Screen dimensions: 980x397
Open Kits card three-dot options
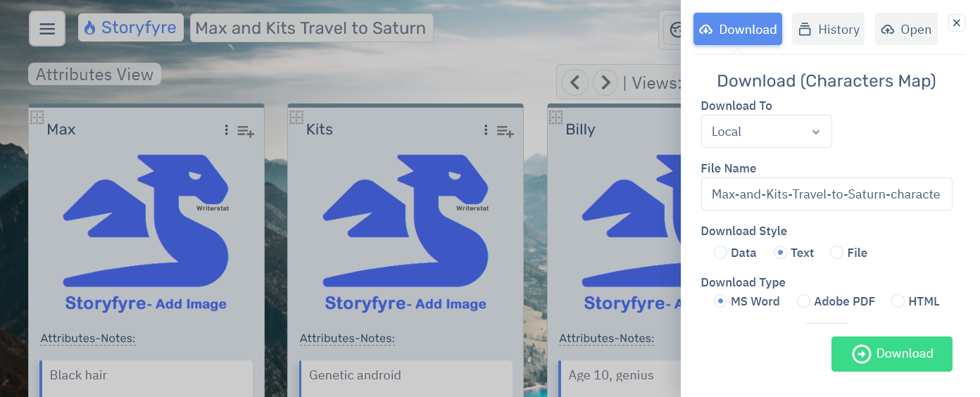486,130
